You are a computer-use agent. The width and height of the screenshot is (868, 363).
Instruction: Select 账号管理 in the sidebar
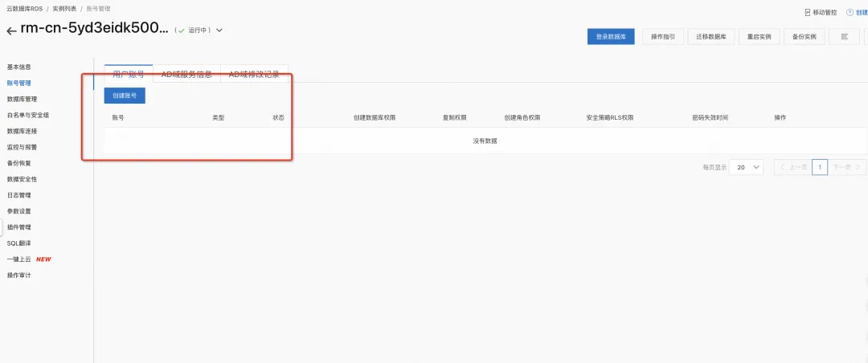[x=18, y=83]
